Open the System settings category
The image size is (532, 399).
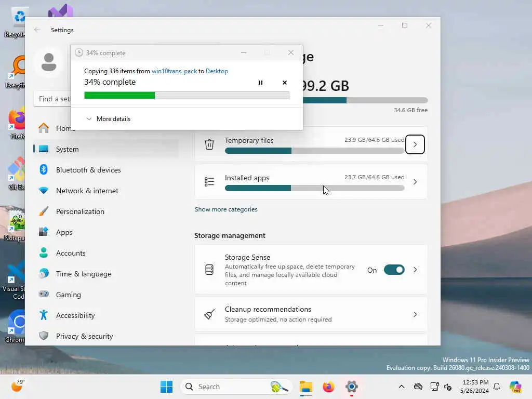pyautogui.click(x=106, y=149)
